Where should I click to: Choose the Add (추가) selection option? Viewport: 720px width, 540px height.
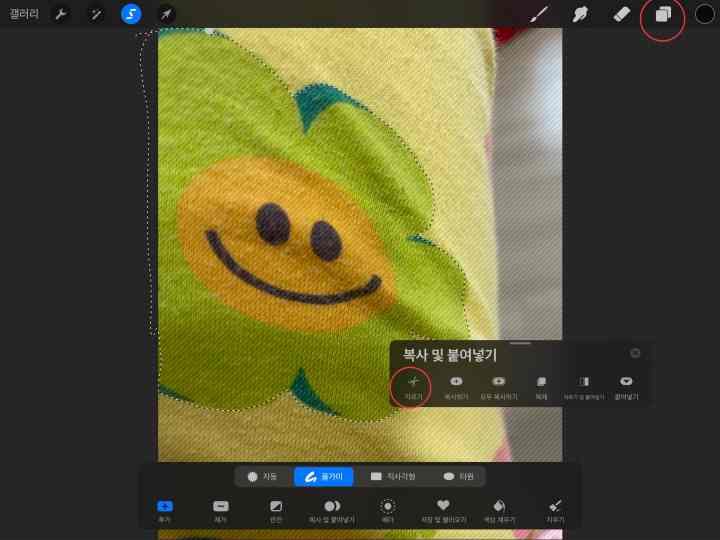point(165,511)
